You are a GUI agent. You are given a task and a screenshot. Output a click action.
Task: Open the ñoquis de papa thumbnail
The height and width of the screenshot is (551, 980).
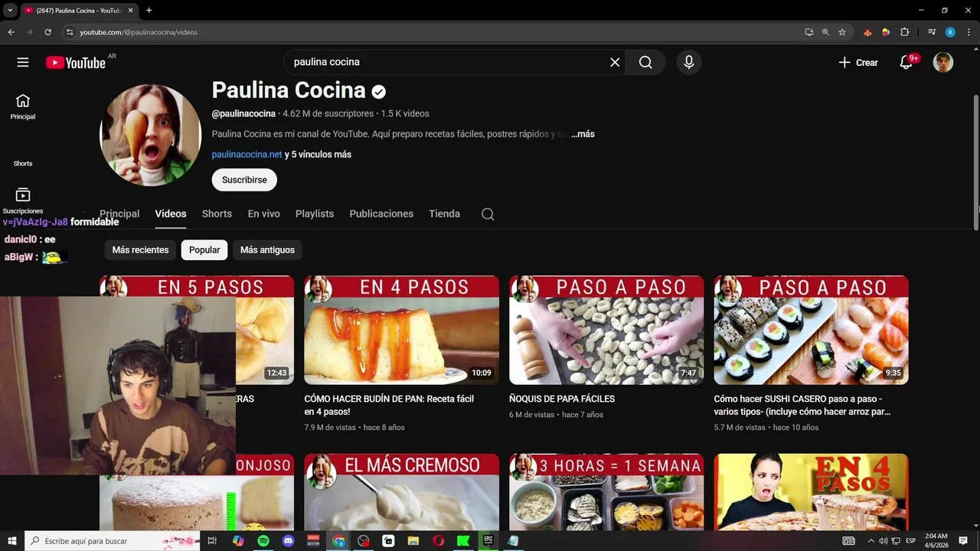606,330
